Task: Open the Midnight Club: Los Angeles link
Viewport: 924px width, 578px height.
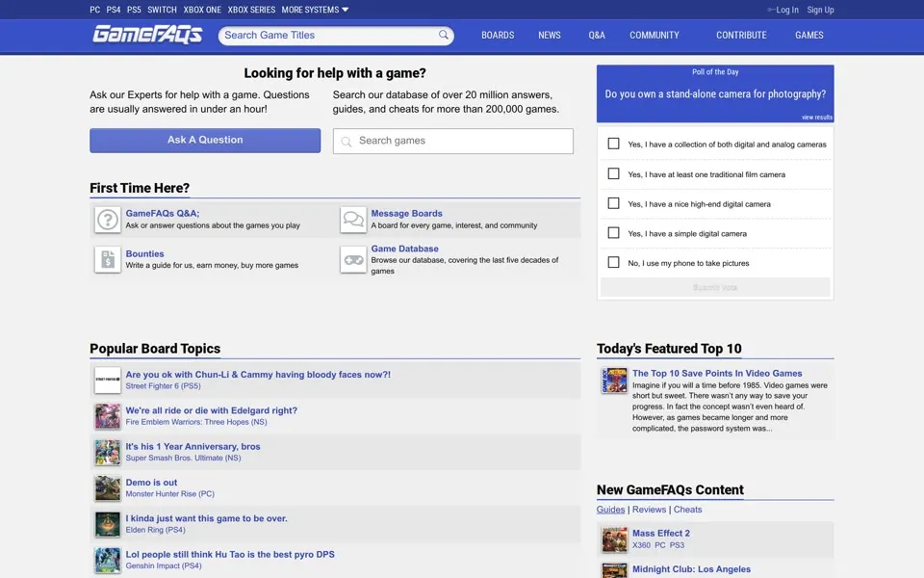Action: [691, 569]
